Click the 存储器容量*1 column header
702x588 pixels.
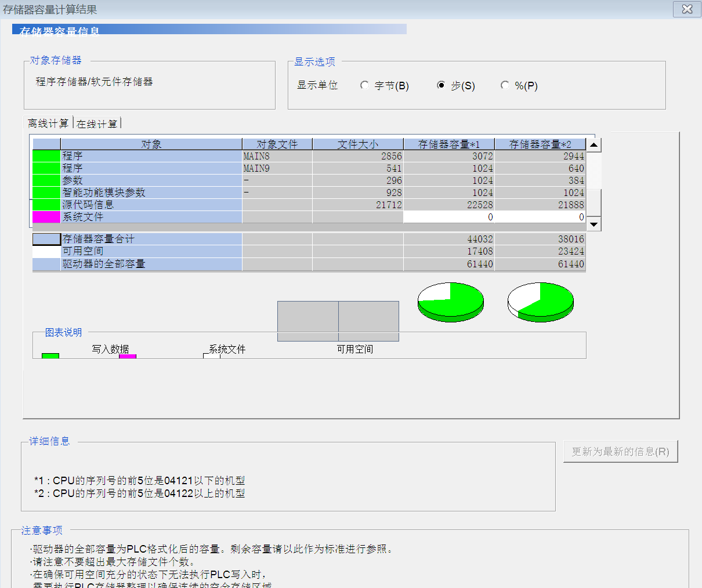point(448,144)
